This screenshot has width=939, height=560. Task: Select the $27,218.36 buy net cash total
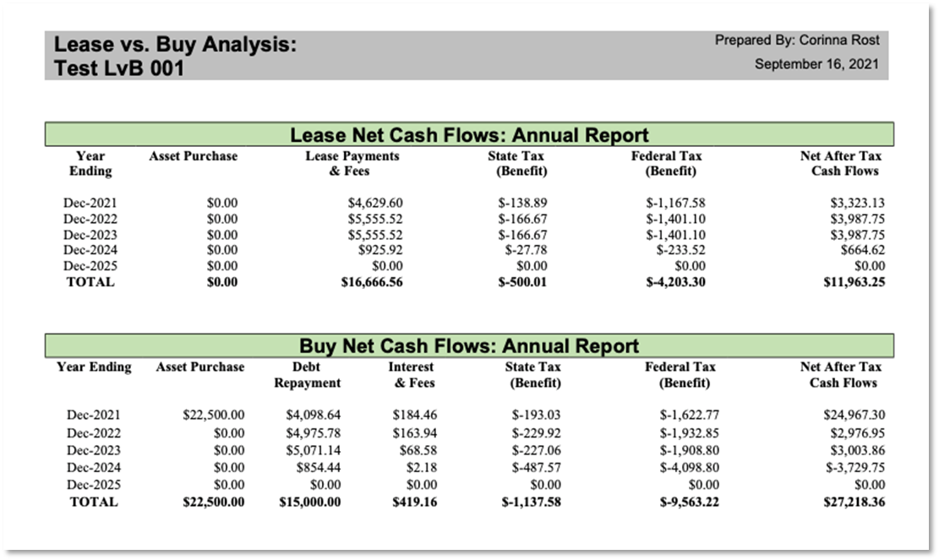click(x=854, y=502)
